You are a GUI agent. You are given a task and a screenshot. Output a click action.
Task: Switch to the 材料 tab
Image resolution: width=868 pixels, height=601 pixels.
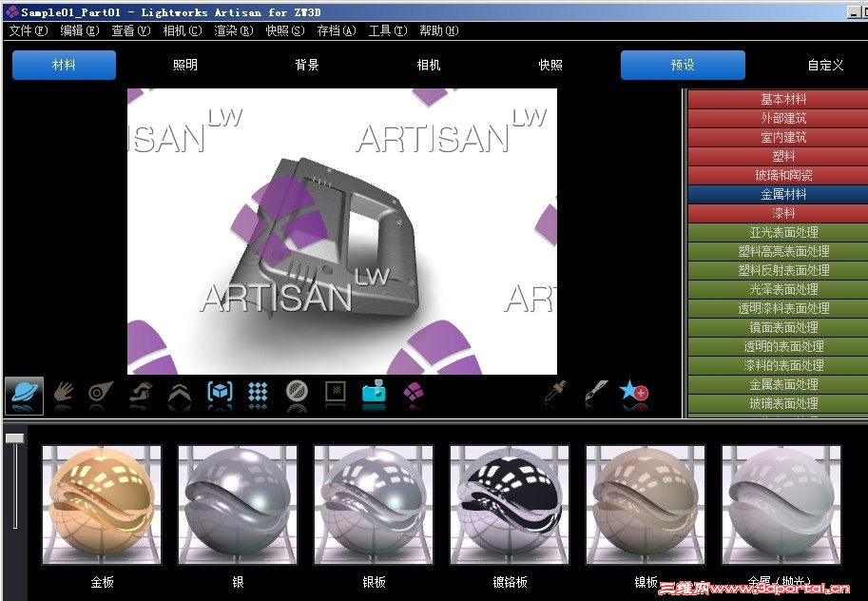coord(65,65)
